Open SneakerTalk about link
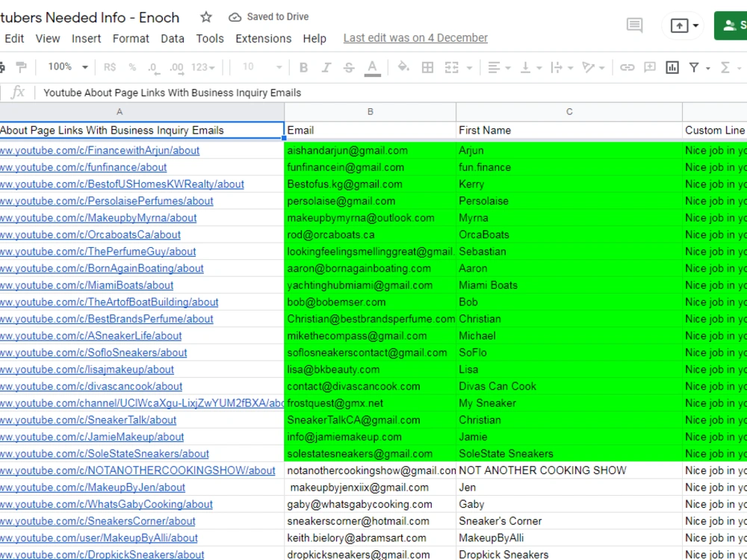The height and width of the screenshot is (560, 747). pyautogui.click(x=88, y=420)
